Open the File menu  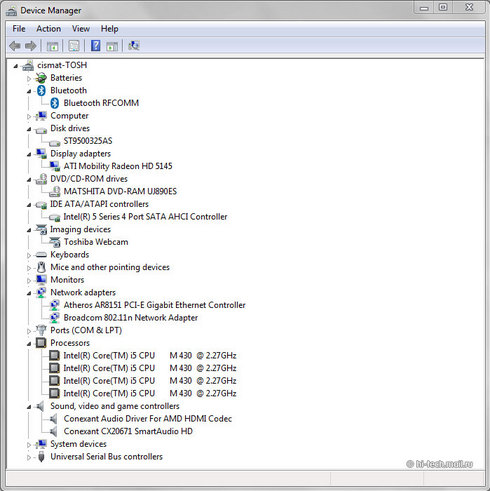tap(19, 29)
